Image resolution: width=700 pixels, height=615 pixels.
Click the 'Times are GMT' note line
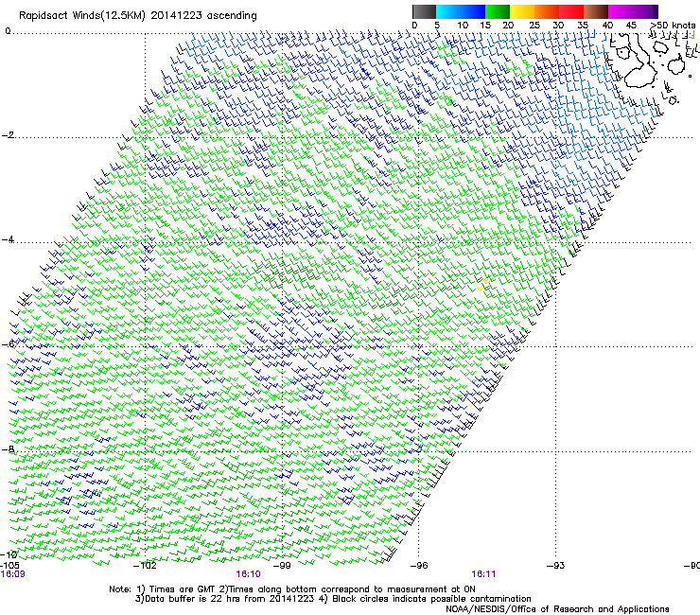point(292,589)
